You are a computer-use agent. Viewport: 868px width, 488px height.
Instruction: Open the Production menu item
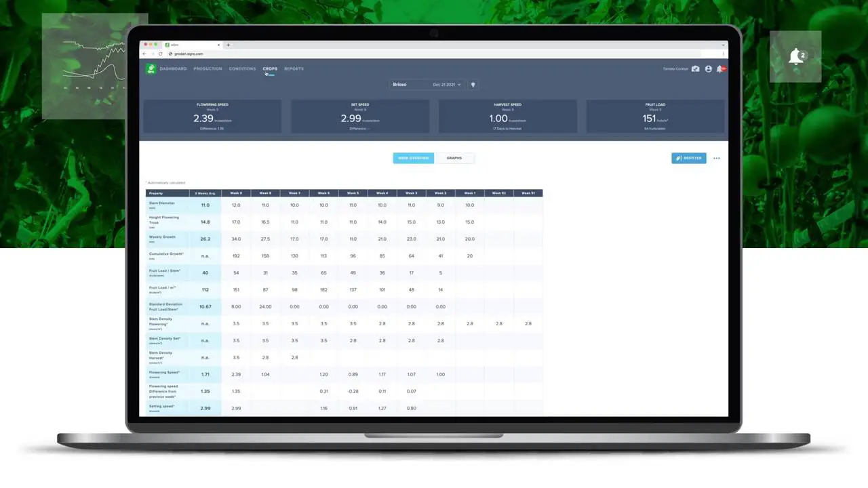[208, 68]
